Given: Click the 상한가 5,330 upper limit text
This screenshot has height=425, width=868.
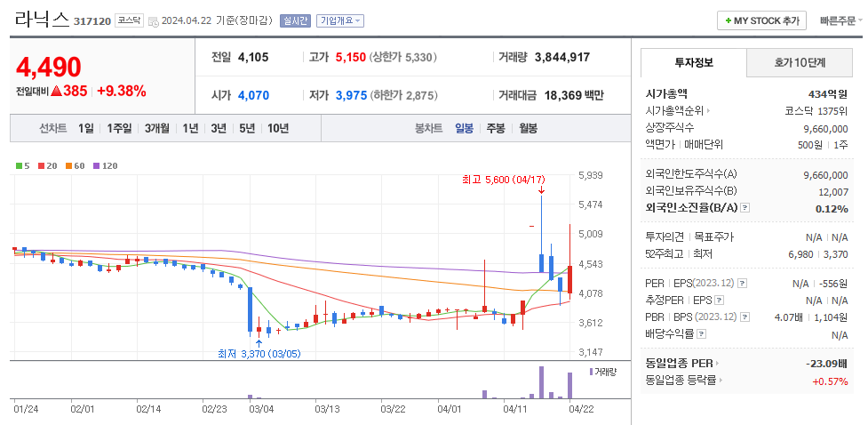Looking at the screenshot, I should 403,57.
